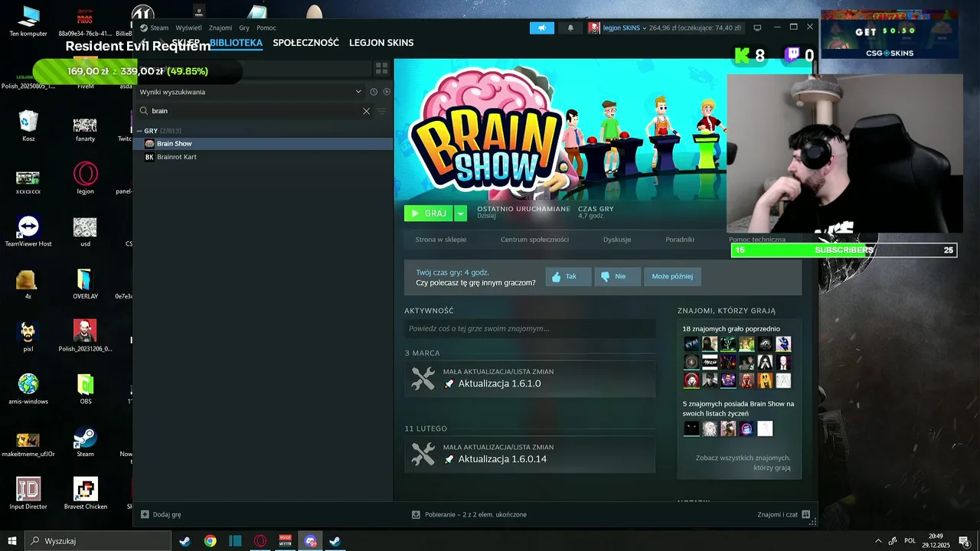This screenshot has width=980, height=551.
Task: Open the LEGJON SKINS profile tab
Action: tap(381, 43)
